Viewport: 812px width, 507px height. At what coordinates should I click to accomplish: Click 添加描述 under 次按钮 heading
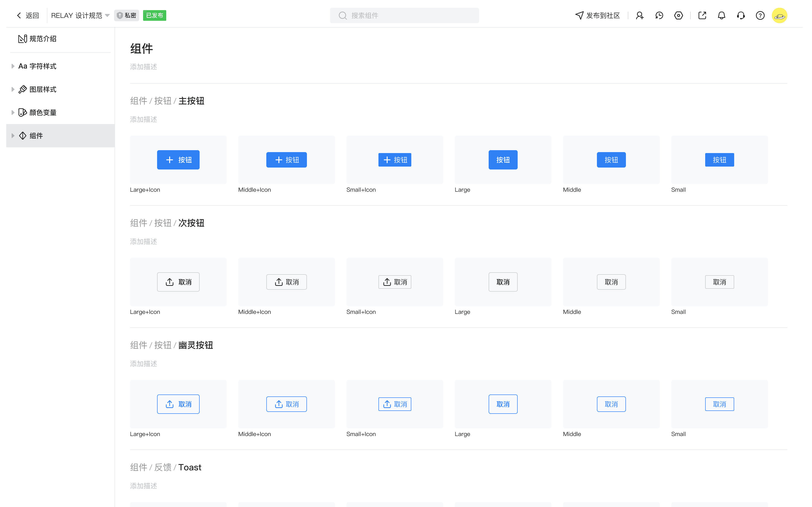pyautogui.click(x=144, y=241)
